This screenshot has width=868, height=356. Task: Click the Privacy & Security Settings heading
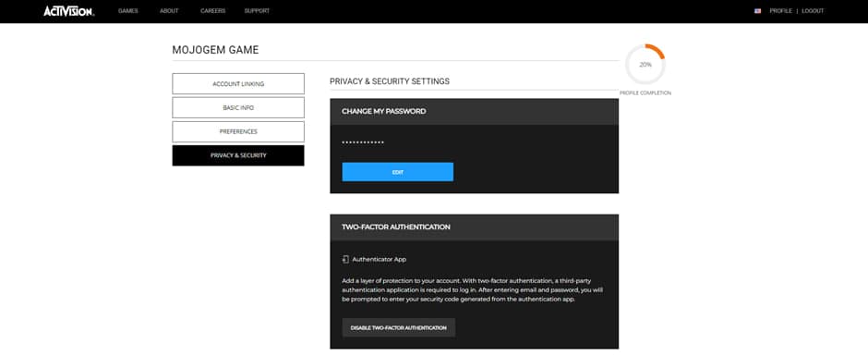click(x=390, y=81)
